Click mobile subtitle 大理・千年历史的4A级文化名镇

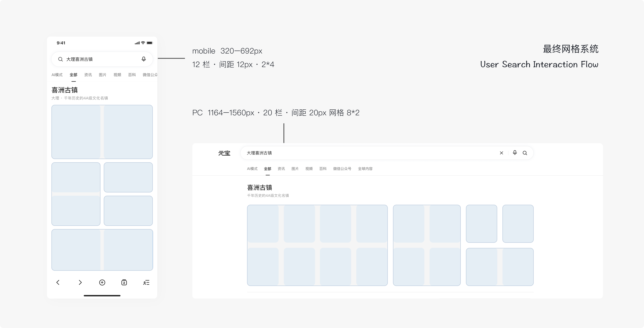[x=79, y=98]
